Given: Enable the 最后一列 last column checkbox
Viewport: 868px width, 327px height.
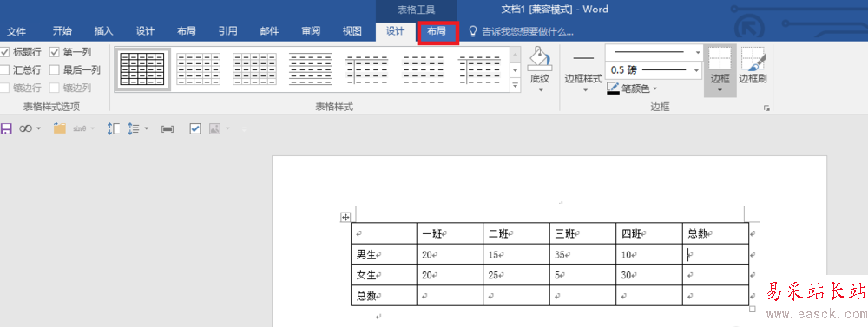Looking at the screenshot, I should coord(54,69).
